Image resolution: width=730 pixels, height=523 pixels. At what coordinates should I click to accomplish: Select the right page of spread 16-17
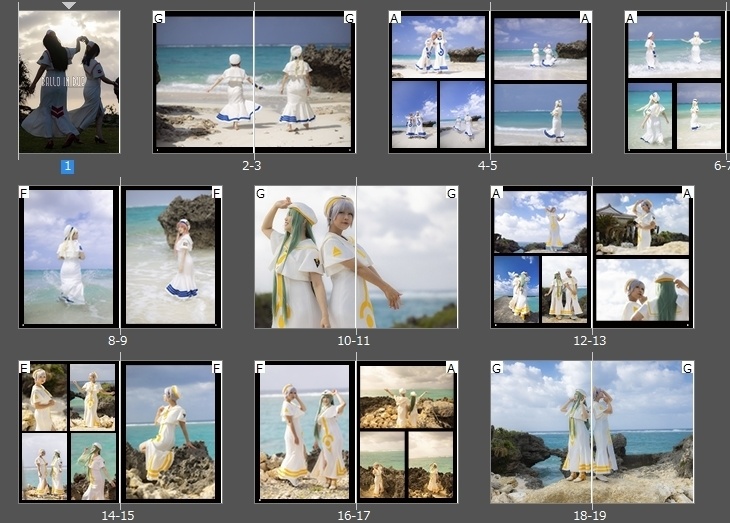407,432
